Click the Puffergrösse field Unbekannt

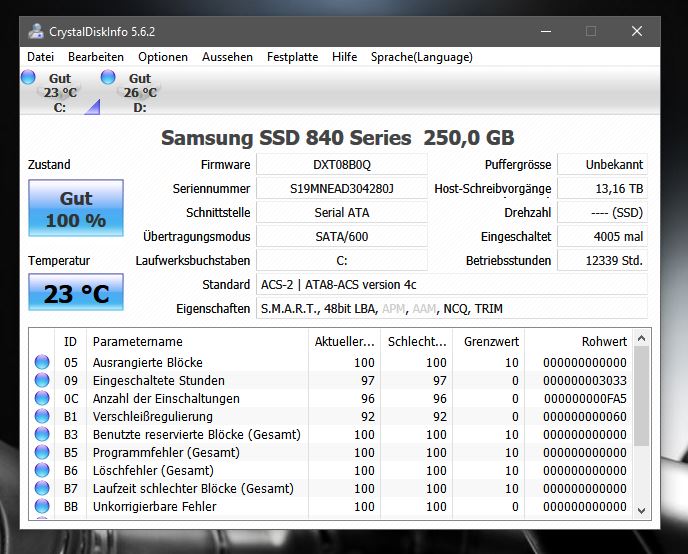(602, 164)
